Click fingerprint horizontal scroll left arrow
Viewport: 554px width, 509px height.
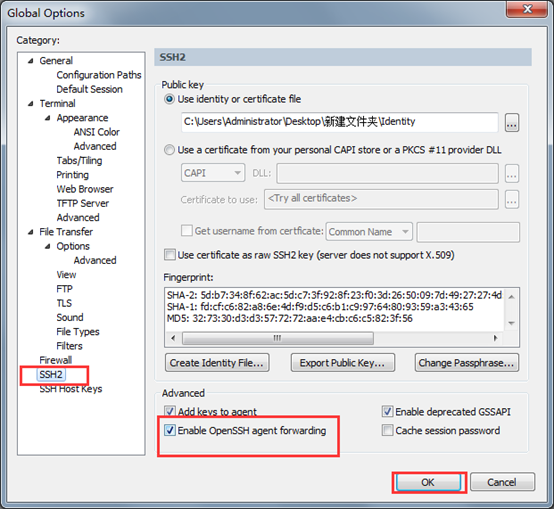(173, 338)
